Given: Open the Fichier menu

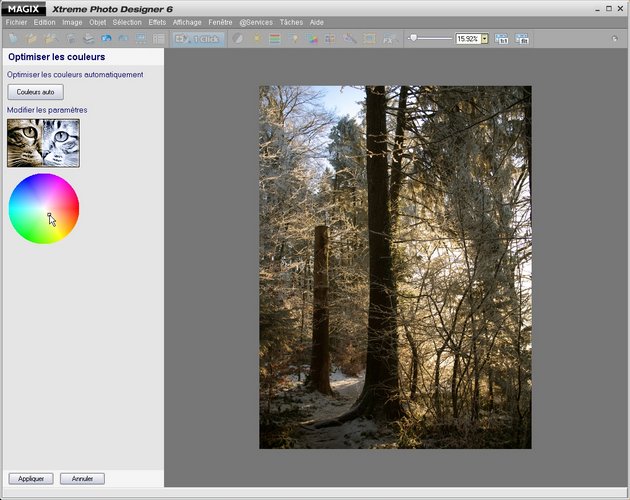Looking at the screenshot, I should click(17, 21).
